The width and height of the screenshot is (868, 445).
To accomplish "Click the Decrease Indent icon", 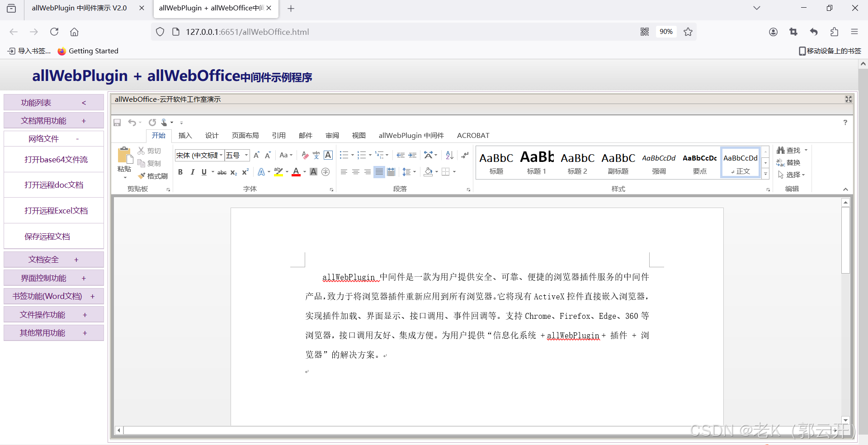I will [x=401, y=155].
